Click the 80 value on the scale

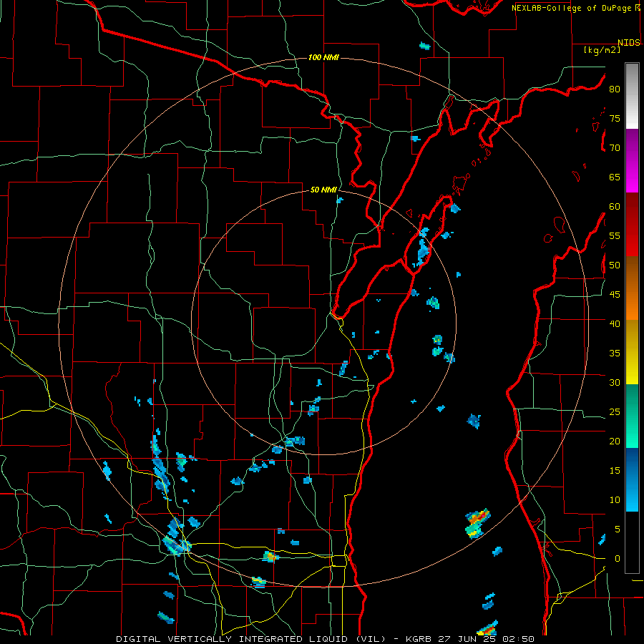615,89
